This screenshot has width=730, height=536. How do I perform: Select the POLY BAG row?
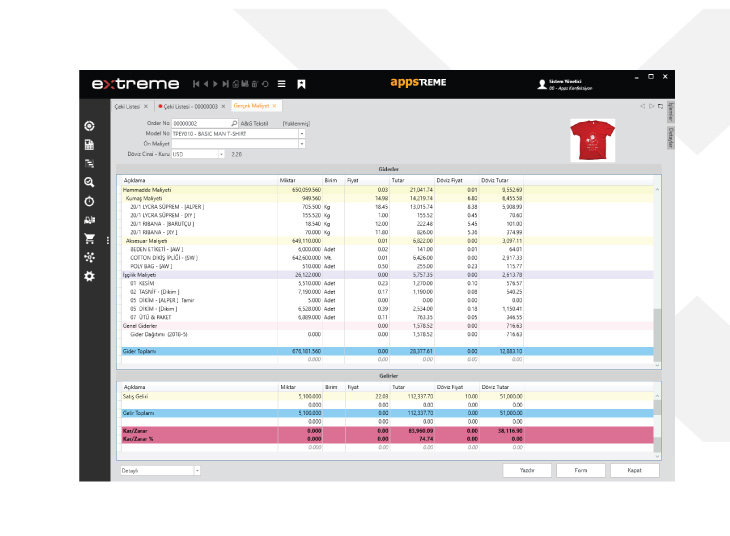[387, 266]
